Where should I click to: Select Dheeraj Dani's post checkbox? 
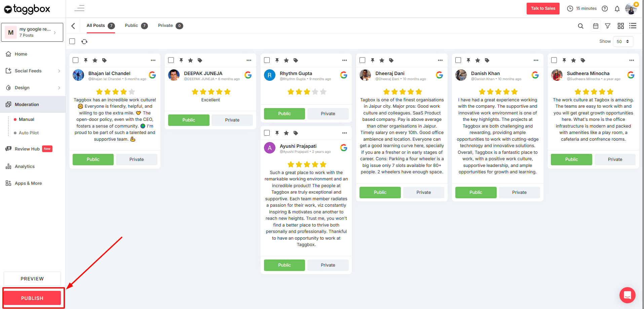pyautogui.click(x=362, y=60)
